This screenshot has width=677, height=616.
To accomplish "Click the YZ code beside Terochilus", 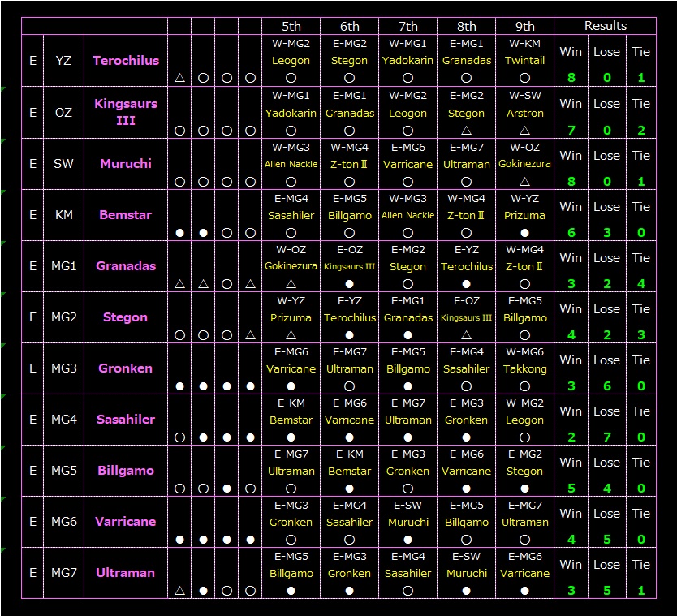I will 63,60.
